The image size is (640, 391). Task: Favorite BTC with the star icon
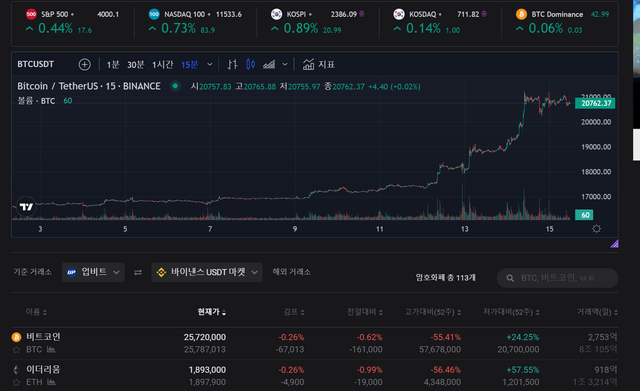16,350
